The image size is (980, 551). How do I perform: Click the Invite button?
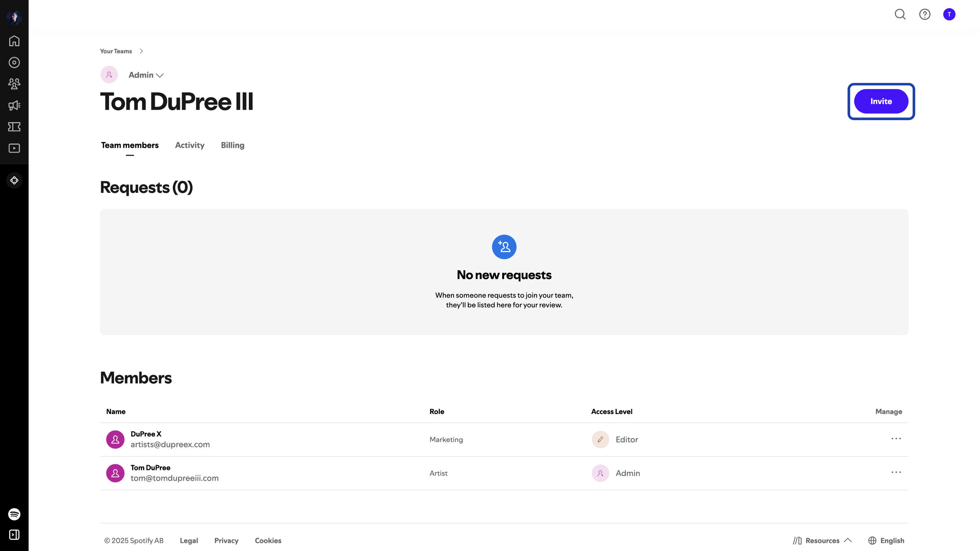point(881,101)
